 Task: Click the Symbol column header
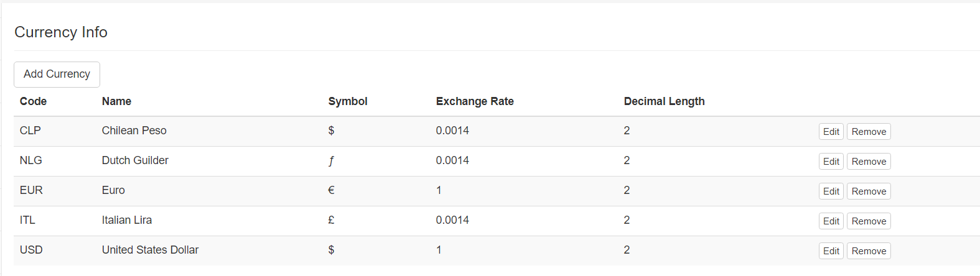(x=348, y=101)
